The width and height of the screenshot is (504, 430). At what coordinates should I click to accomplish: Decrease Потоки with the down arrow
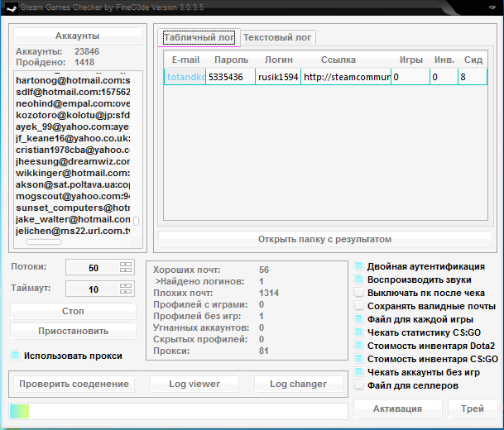(126, 270)
